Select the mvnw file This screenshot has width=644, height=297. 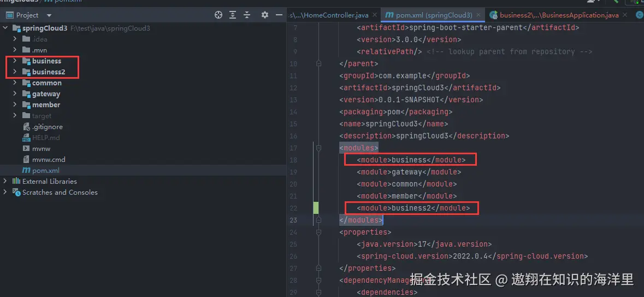click(x=41, y=149)
